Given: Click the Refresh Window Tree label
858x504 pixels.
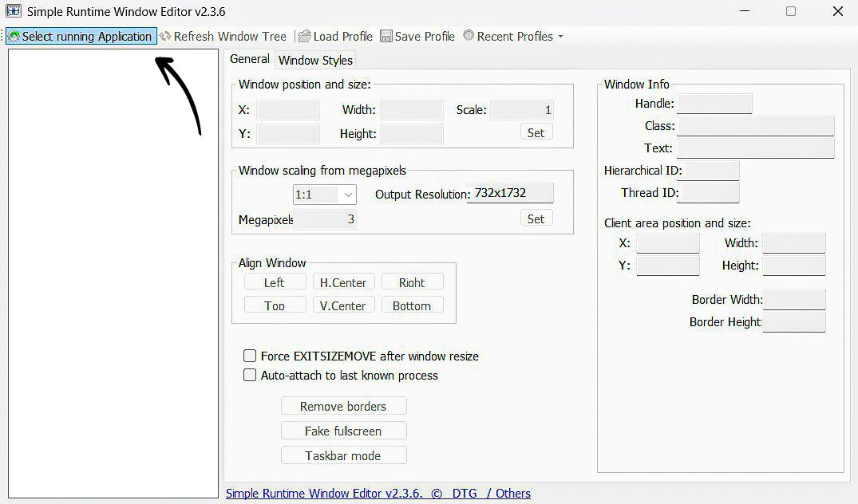Looking at the screenshot, I should point(230,37).
